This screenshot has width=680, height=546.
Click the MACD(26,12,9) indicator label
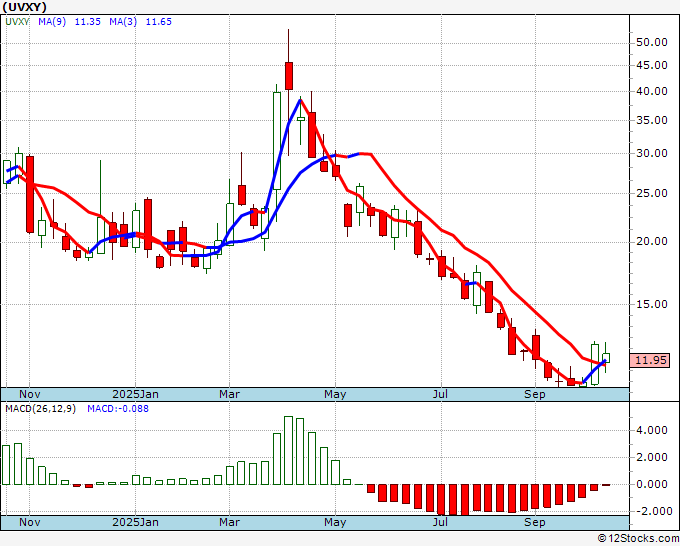[40, 409]
